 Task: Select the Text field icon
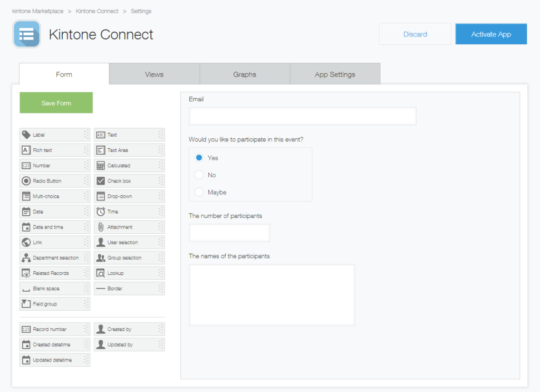[101, 135]
